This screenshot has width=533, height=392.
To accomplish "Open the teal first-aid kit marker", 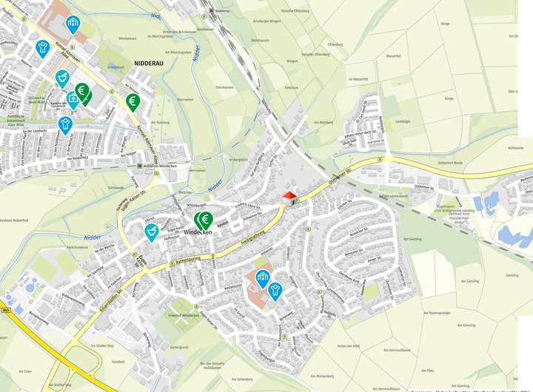I will [73, 100].
